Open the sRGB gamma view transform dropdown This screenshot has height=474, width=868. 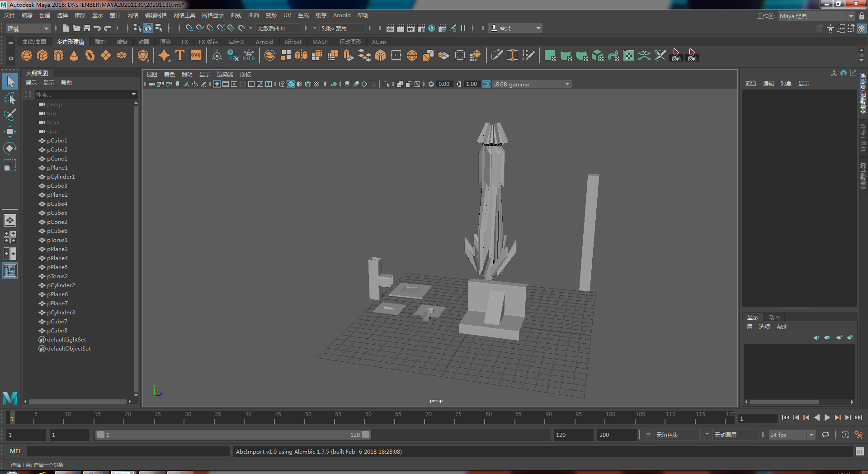[531, 84]
